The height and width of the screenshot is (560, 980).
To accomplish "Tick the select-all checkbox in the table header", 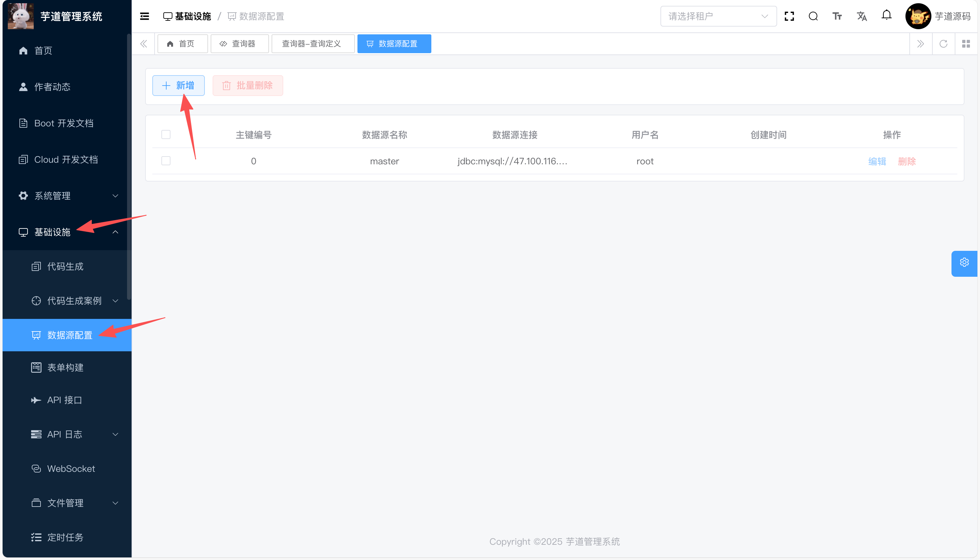I will coord(166,134).
